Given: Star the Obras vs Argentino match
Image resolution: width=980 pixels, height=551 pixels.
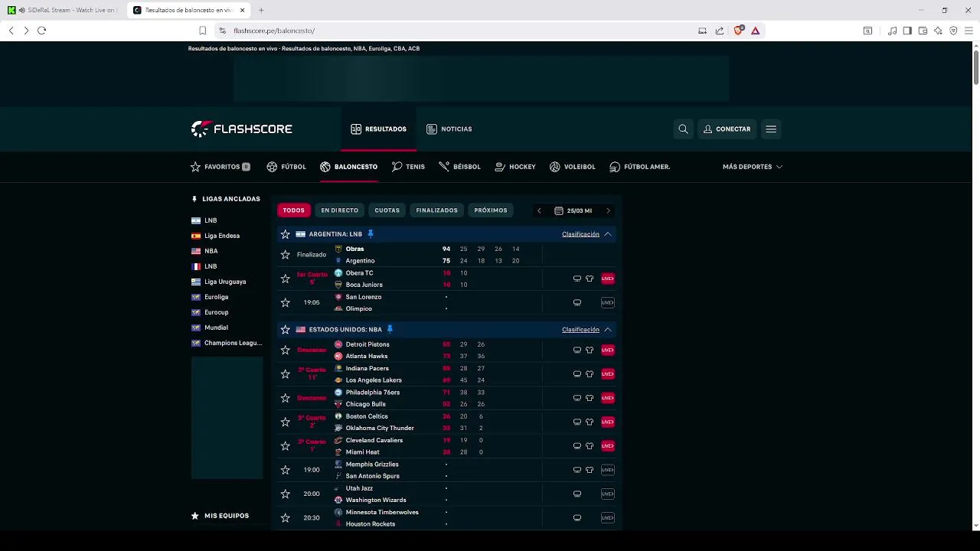Looking at the screenshot, I should click(286, 255).
